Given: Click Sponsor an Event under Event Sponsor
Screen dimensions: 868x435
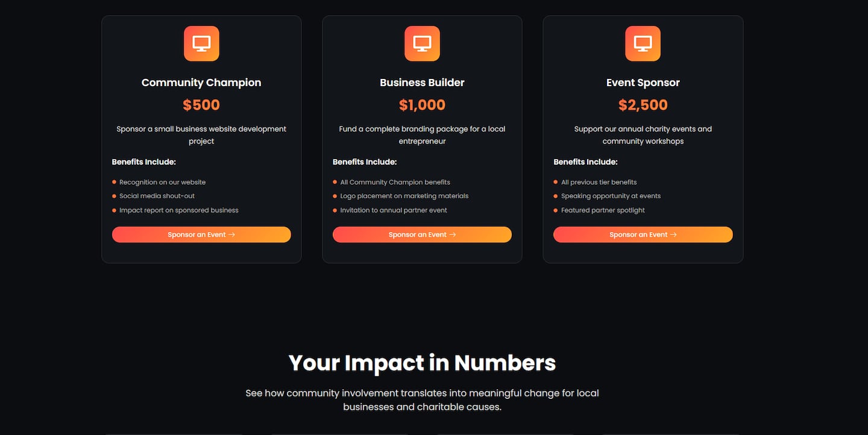Looking at the screenshot, I should tap(643, 234).
